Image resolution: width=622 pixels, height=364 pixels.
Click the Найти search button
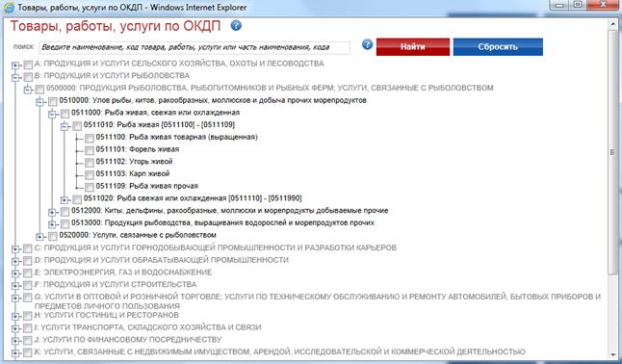tap(413, 47)
